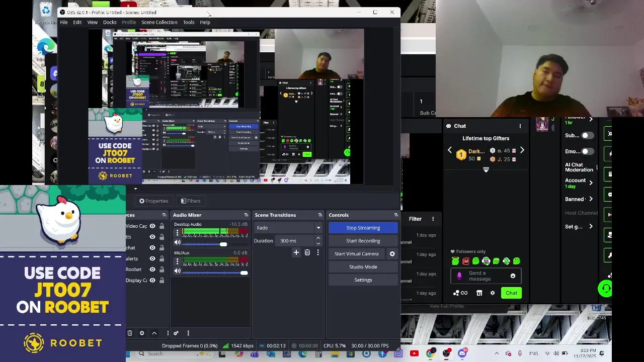Open the Filter panel three-dot menu

pos(433,219)
